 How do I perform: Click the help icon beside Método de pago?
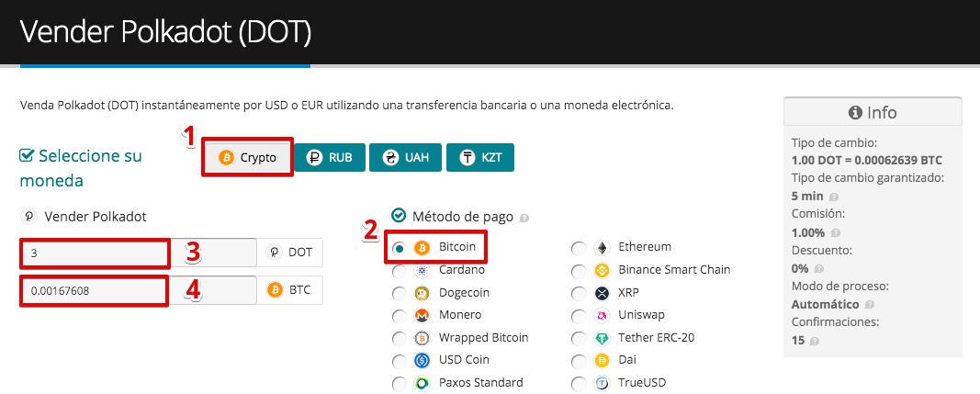click(524, 219)
